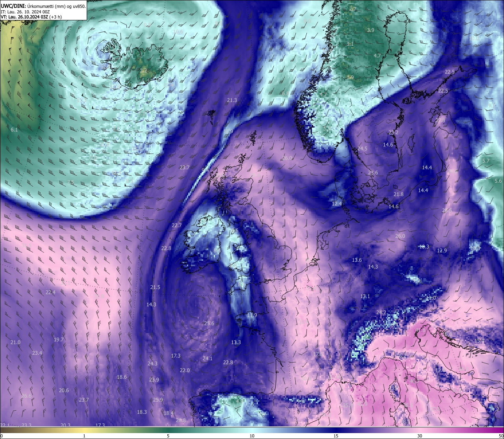Click the color scale tick label 1

click(x=84, y=436)
